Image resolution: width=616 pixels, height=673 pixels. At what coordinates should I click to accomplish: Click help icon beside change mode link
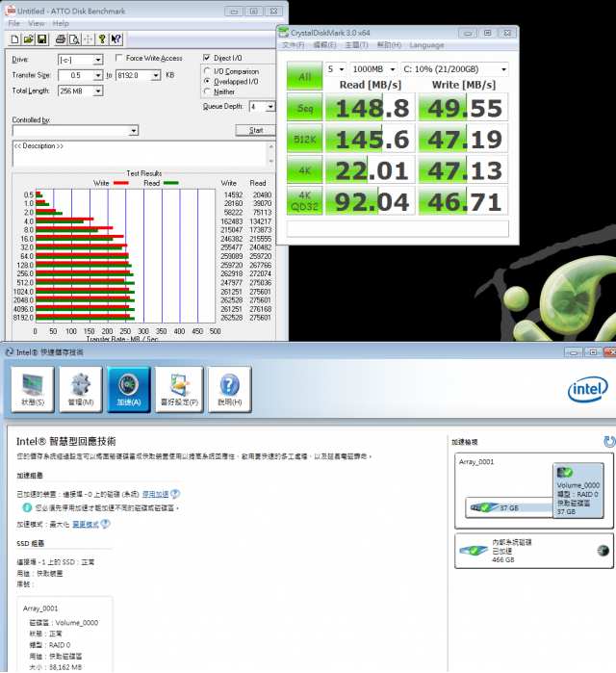click(x=105, y=524)
